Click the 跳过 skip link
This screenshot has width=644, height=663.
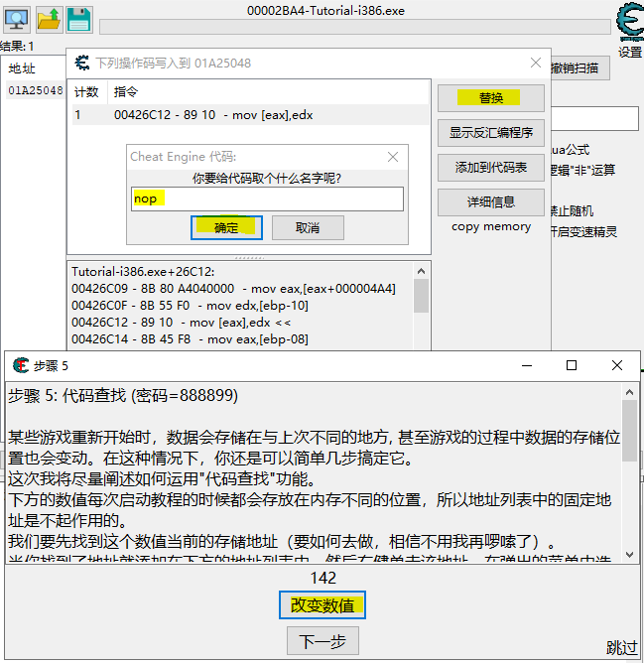click(x=621, y=647)
